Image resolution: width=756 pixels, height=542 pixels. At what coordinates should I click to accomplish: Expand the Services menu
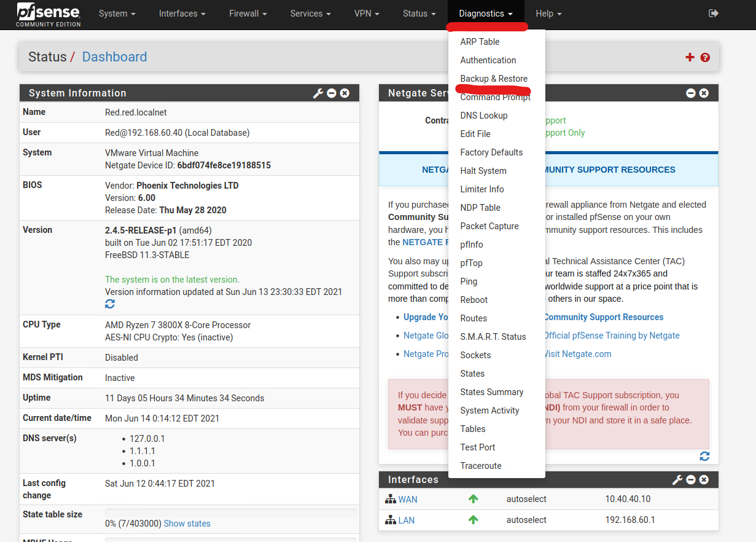pos(311,14)
